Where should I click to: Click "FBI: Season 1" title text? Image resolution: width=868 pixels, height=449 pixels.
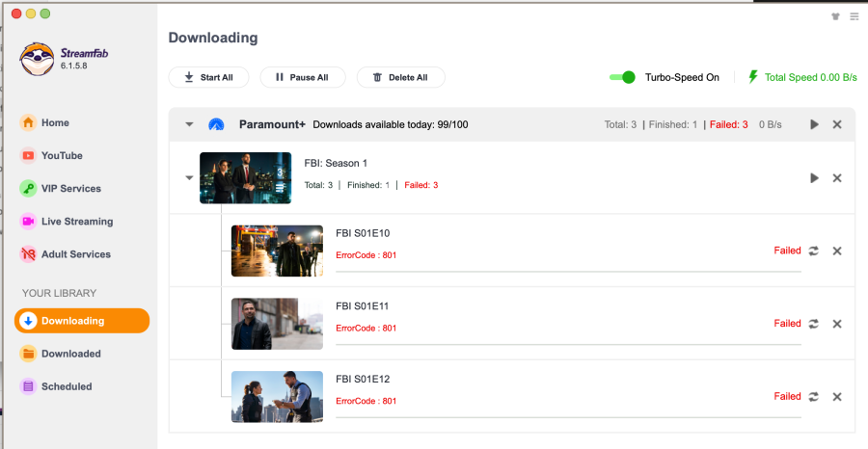click(x=336, y=163)
